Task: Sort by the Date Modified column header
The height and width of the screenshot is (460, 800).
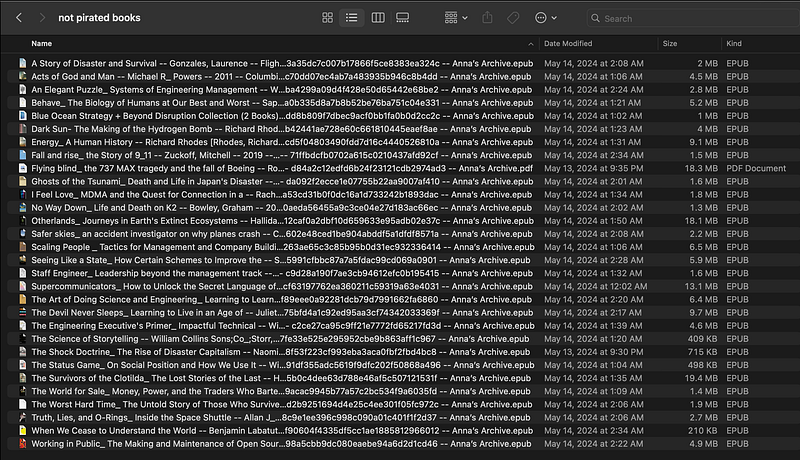Action: (x=568, y=43)
